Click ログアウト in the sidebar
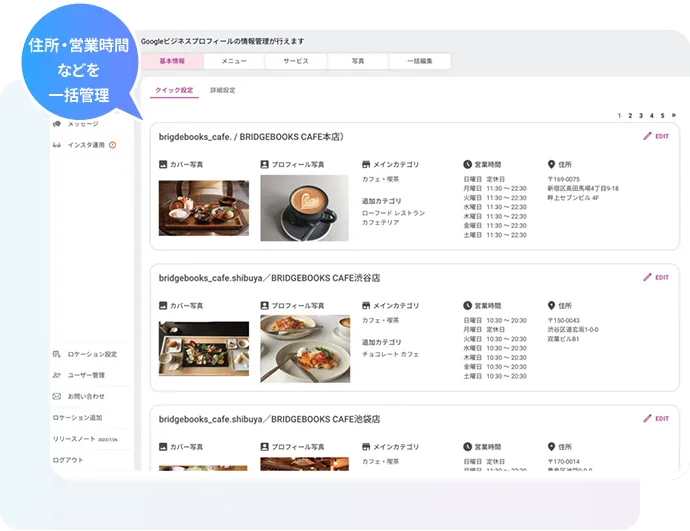 pyautogui.click(x=68, y=460)
